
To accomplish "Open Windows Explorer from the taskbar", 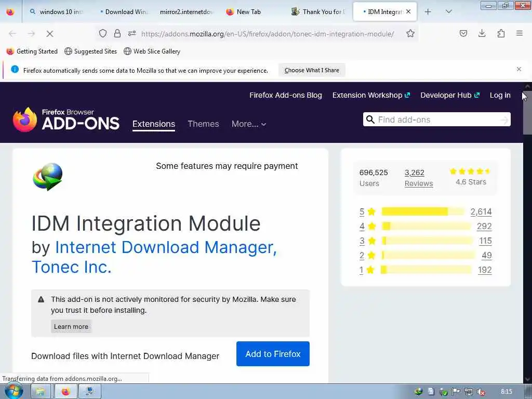I will 41,392.
